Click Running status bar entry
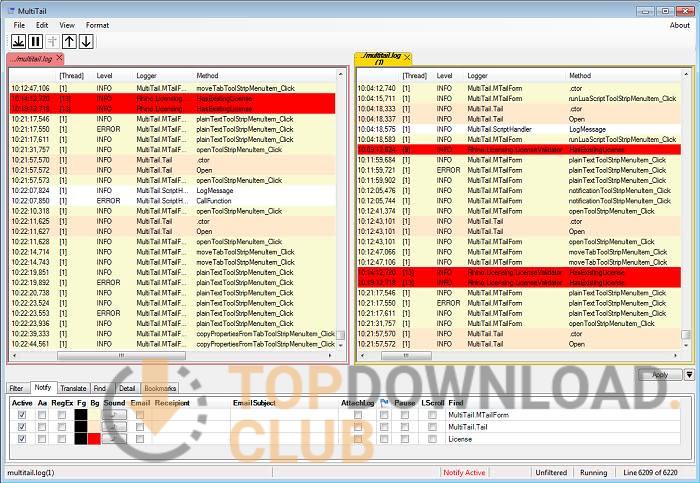The width and height of the screenshot is (700, 483). (593, 472)
